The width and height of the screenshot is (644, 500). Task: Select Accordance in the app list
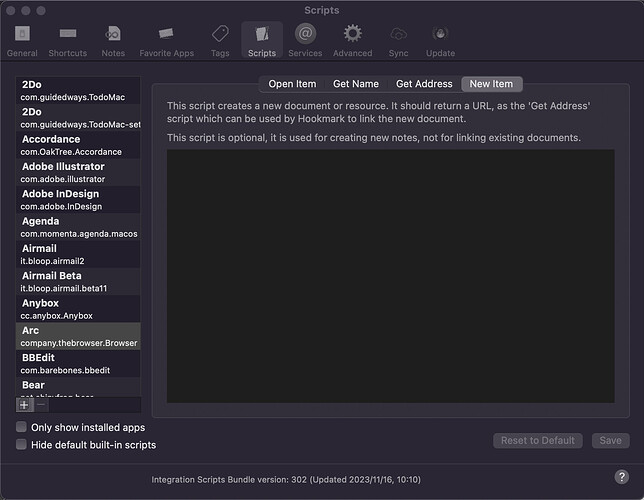[x=78, y=145]
